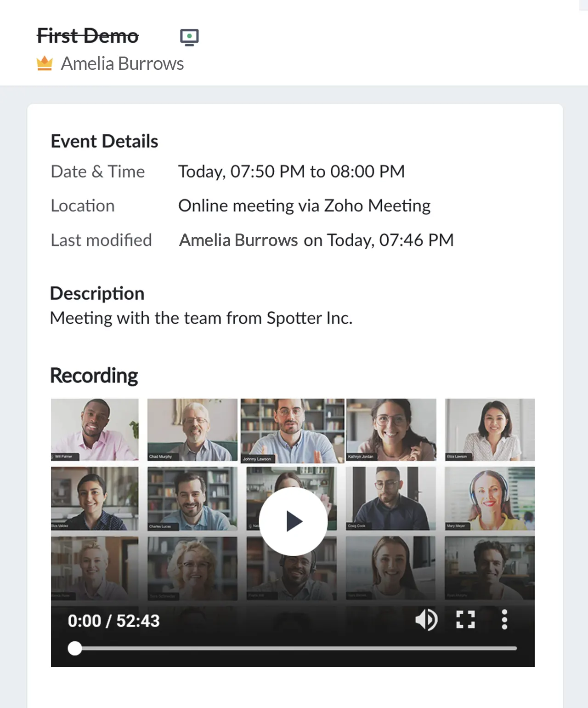Click the Description heading
The height and width of the screenshot is (708, 588).
(x=97, y=293)
